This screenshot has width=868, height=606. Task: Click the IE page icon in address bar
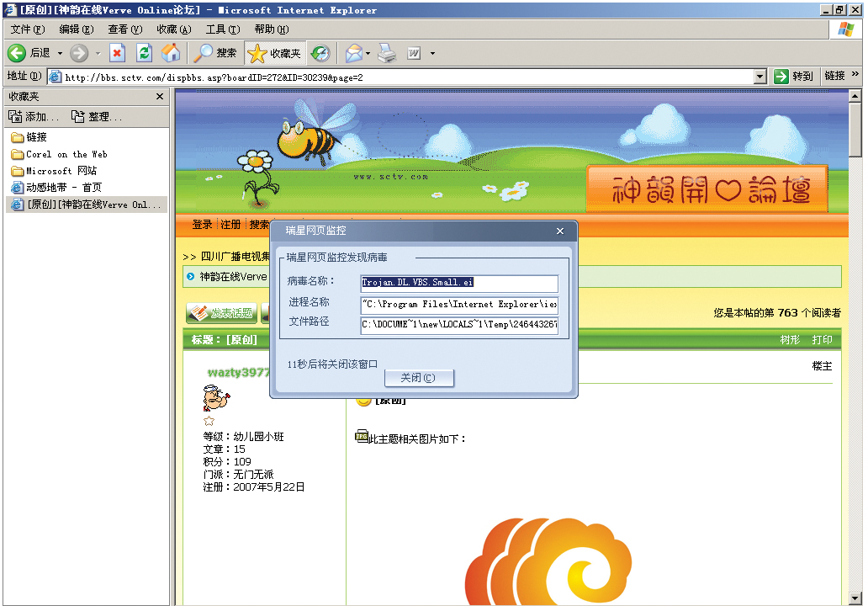click(55, 77)
